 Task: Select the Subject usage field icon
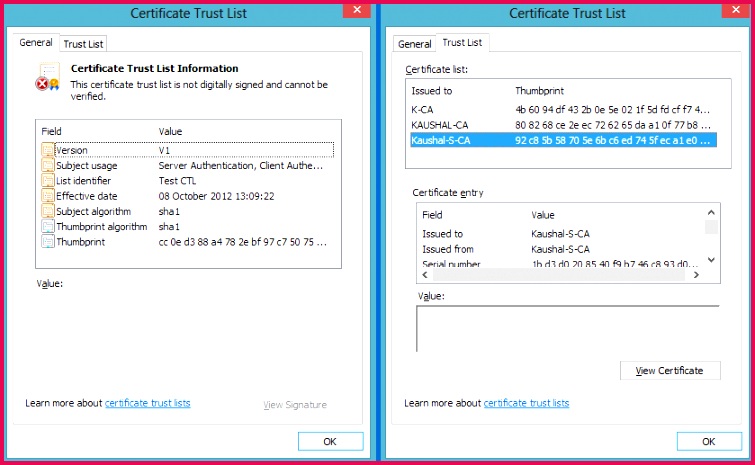pos(48,166)
